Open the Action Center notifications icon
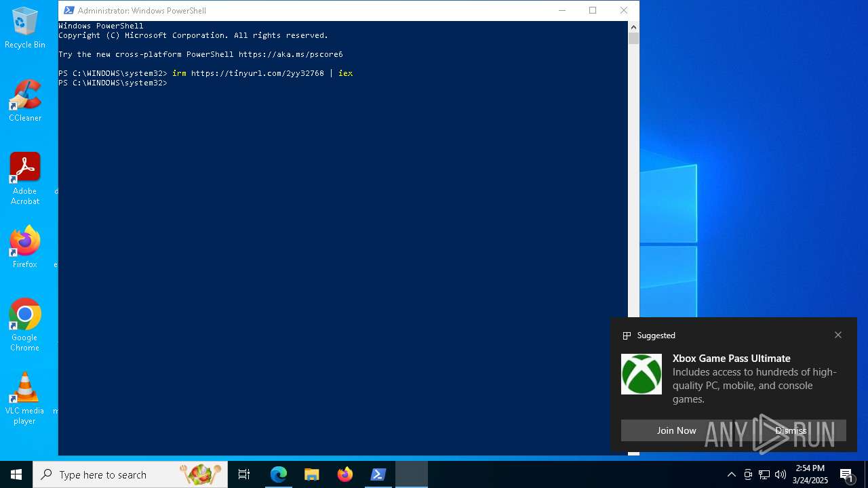868x488 pixels. pos(846,474)
